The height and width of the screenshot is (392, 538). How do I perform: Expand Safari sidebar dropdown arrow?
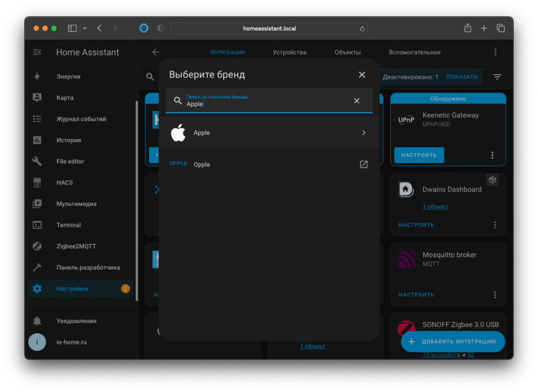coord(85,28)
